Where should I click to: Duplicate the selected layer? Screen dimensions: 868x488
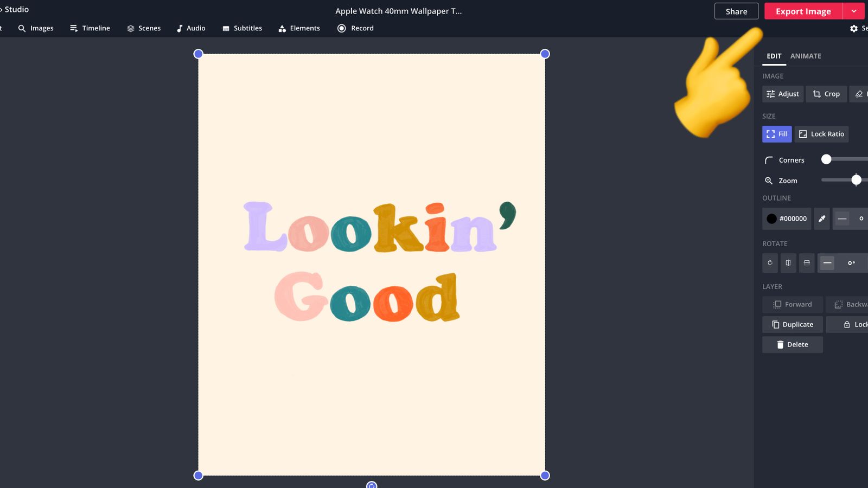pos(792,324)
